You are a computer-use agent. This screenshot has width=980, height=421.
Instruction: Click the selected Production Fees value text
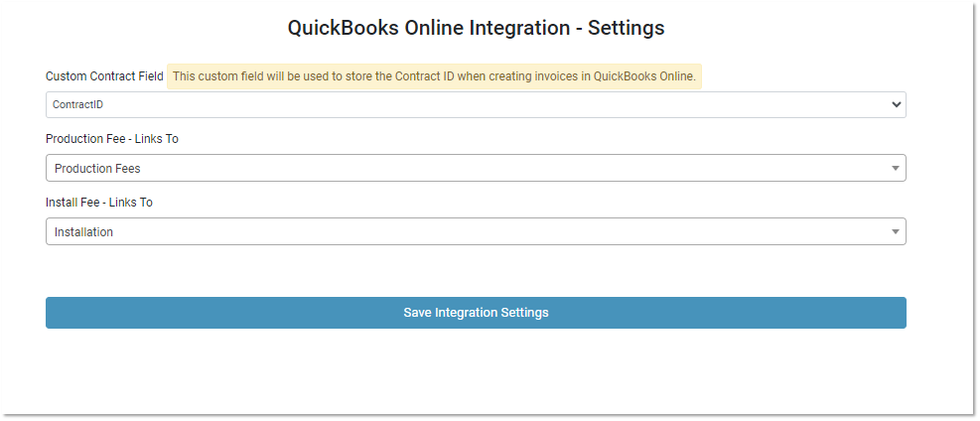pyautogui.click(x=97, y=169)
